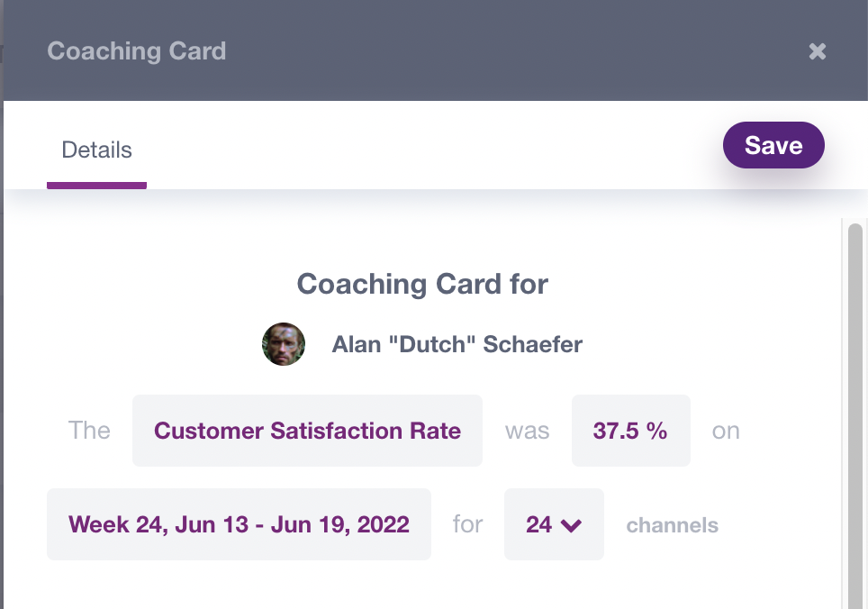The width and height of the screenshot is (868, 609).
Task: Open the channels count dropdown
Action: 554,524
